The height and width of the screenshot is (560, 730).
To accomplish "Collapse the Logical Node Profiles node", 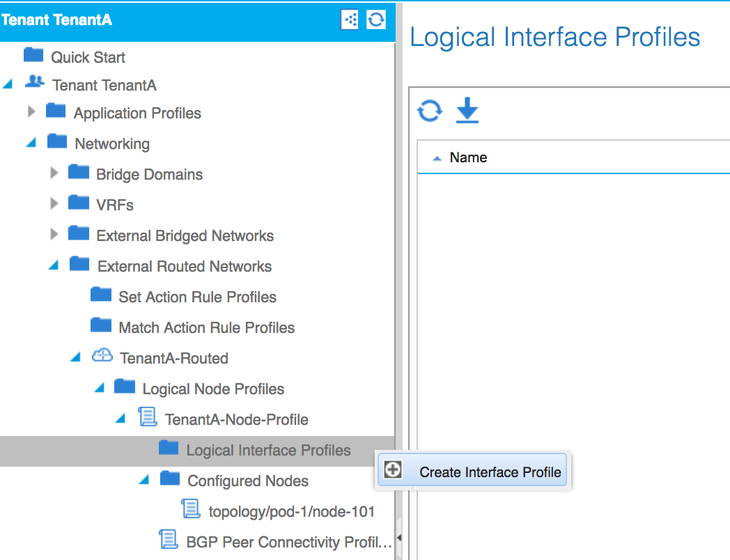I will [x=99, y=387].
